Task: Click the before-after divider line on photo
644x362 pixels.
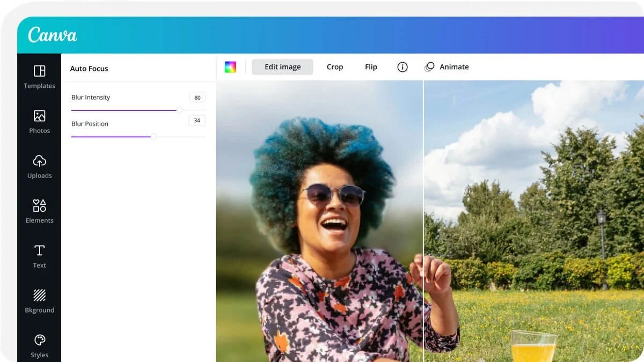Action: pyautogui.click(x=423, y=221)
